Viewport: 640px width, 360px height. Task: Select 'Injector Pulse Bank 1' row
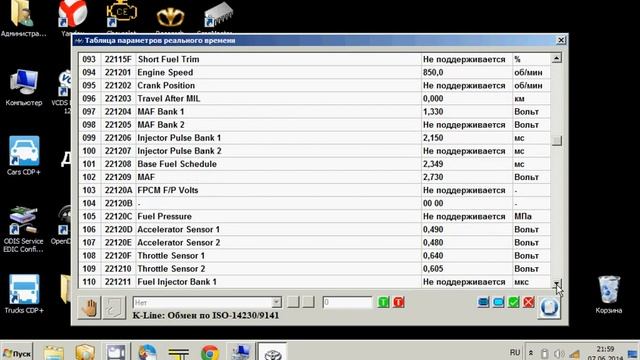(x=314, y=138)
